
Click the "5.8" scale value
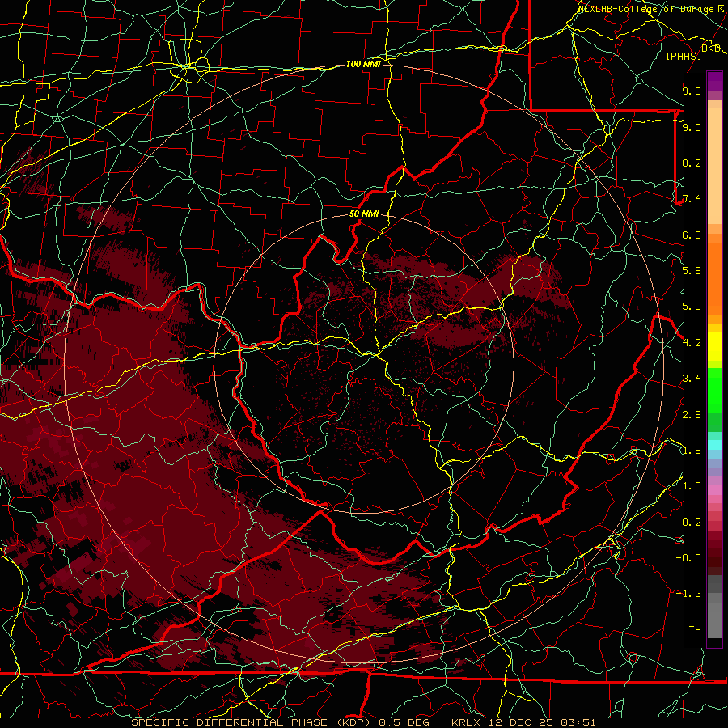point(692,271)
